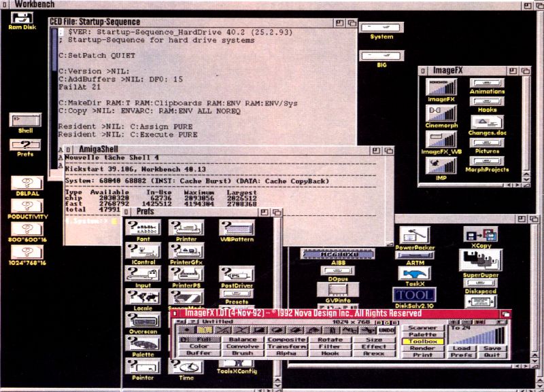Click the UNDO button in ImageFX
Screen dimensions: 544x392
tap(387, 330)
